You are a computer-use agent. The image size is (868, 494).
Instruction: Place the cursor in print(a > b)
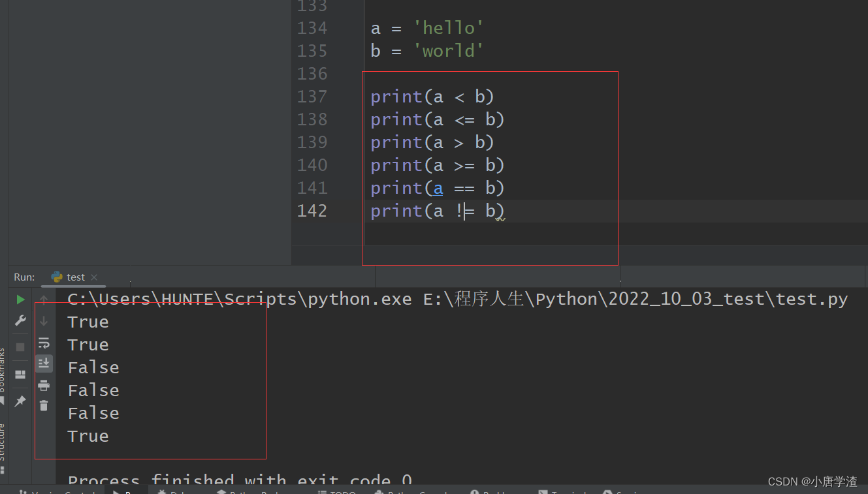tap(432, 142)
